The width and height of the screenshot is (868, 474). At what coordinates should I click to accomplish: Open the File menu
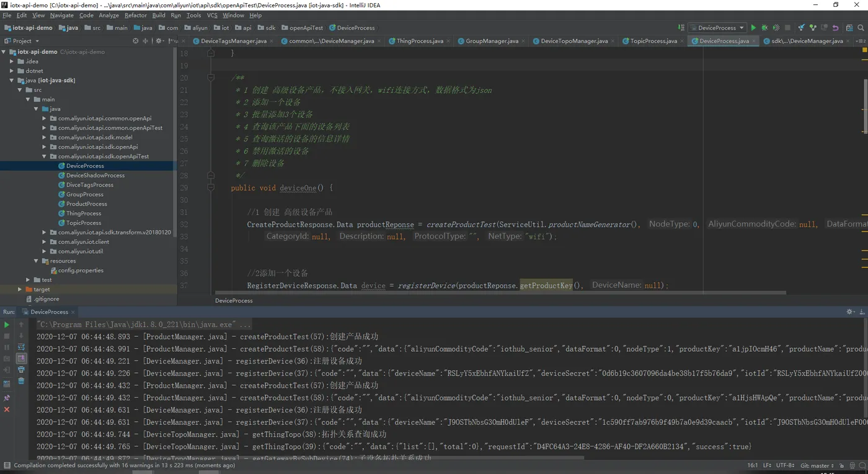point(7,16)
